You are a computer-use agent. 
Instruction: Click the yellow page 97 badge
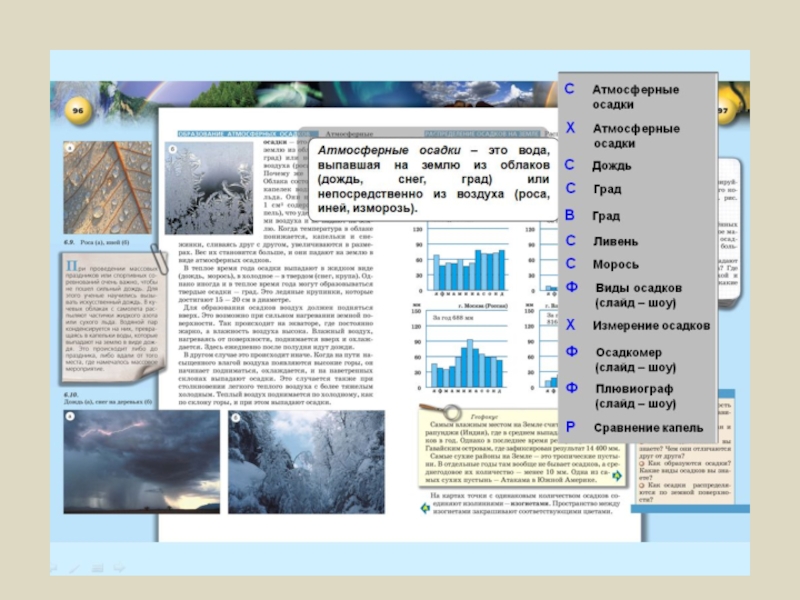(725, 110)
